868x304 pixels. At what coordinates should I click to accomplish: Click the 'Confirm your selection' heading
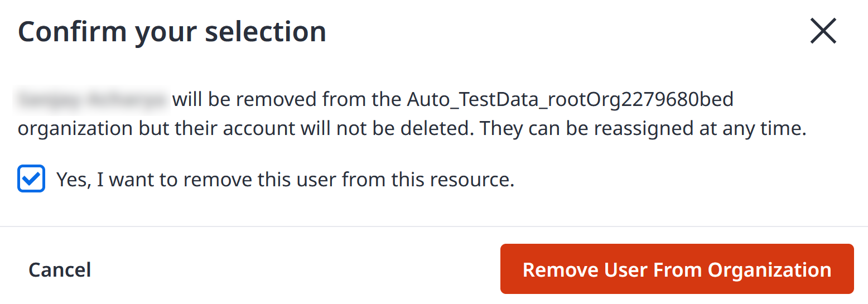click(x=172, y=32)
